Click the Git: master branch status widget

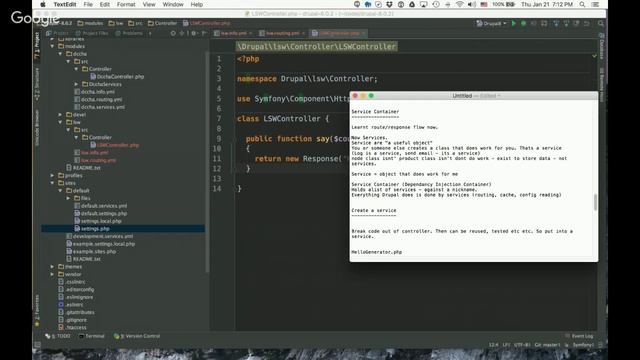pyautogui.click(x=547, y=345)
